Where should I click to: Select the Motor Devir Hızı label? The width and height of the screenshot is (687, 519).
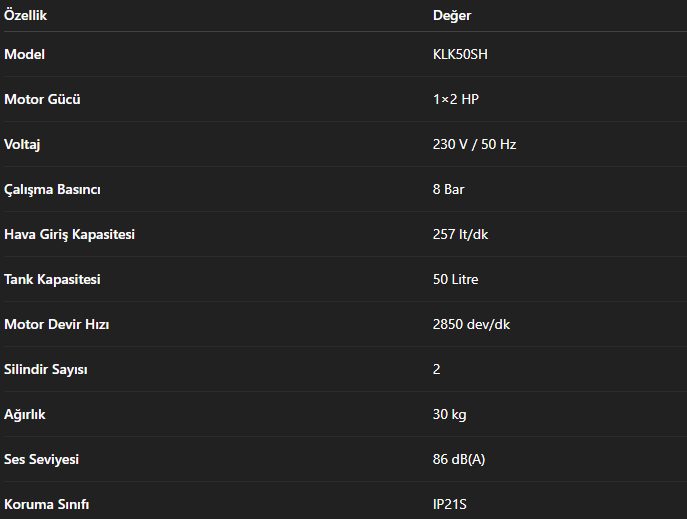[55, 324]
